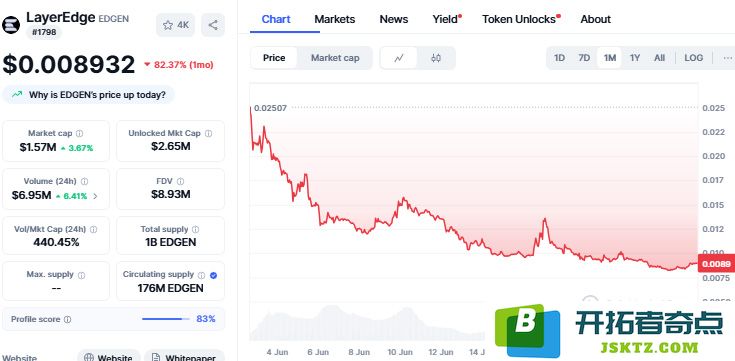Open the Whitepaper link button
The image size is (735, 361).
click(184, 357)
